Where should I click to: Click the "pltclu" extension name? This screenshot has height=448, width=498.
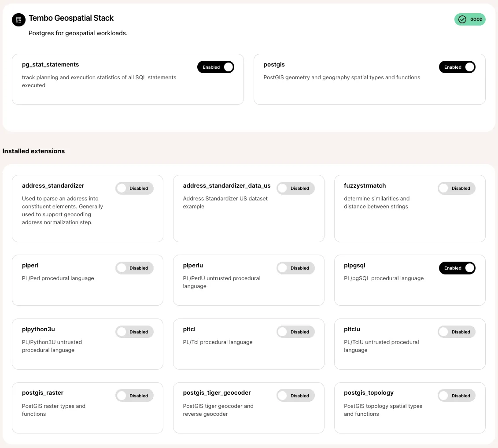tap(352, 329)
